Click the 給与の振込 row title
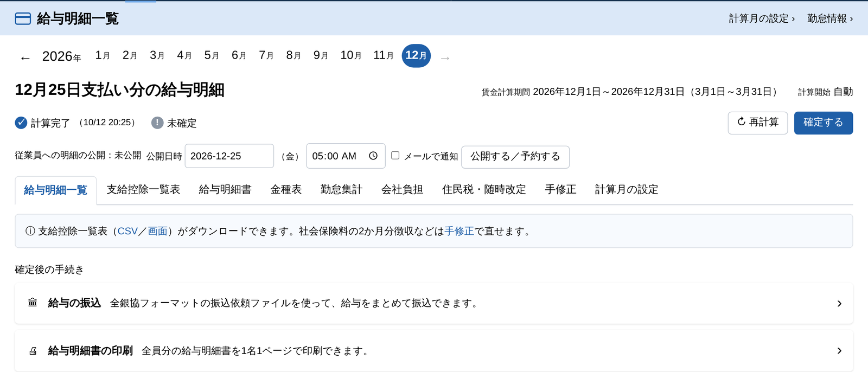Image resolution: width=868 pixels, height=372 pixels. pos(74,303)
